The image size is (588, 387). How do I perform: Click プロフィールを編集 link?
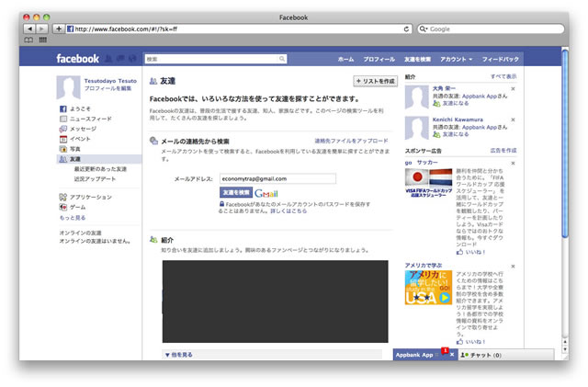tap(108, 88)
